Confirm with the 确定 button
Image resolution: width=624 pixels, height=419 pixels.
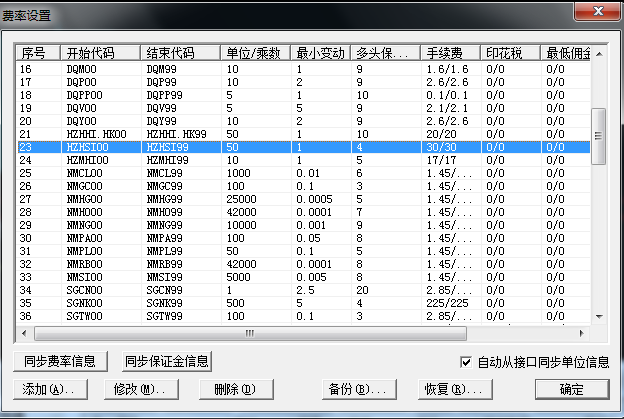(x=571, y=389)
